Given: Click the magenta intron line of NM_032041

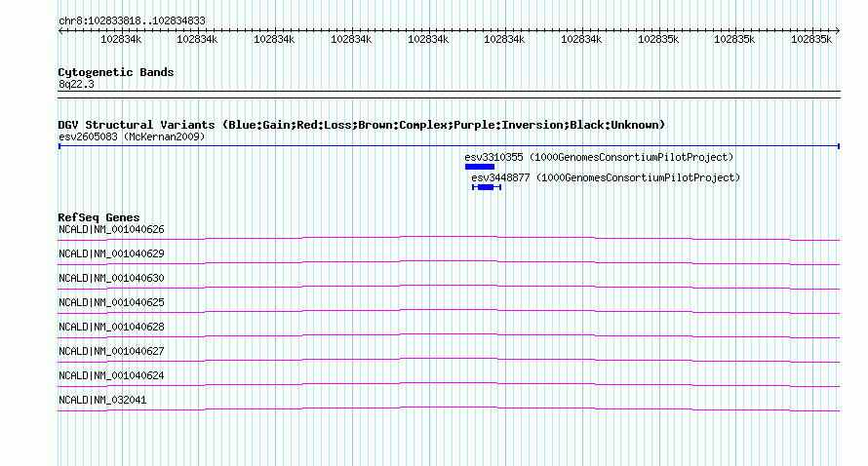Looking at the screenshot, I should [x=449, y=409].
